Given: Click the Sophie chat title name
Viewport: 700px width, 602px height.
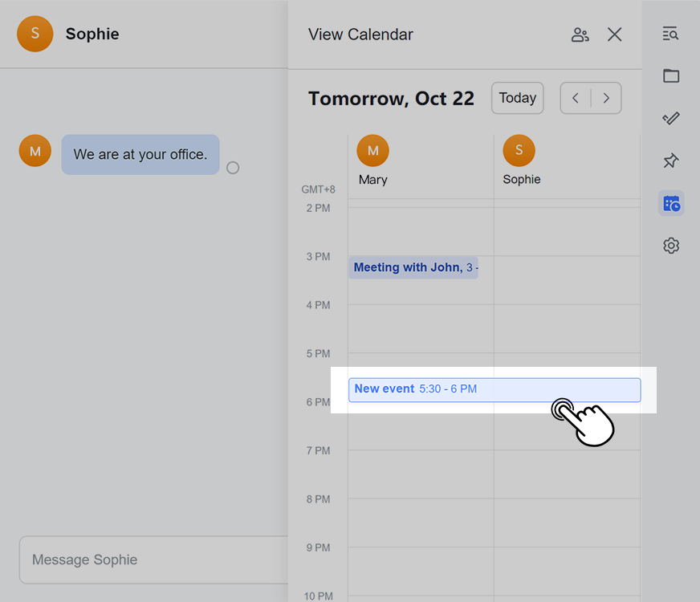Looking at the screenshot, I should coord(92,34).
